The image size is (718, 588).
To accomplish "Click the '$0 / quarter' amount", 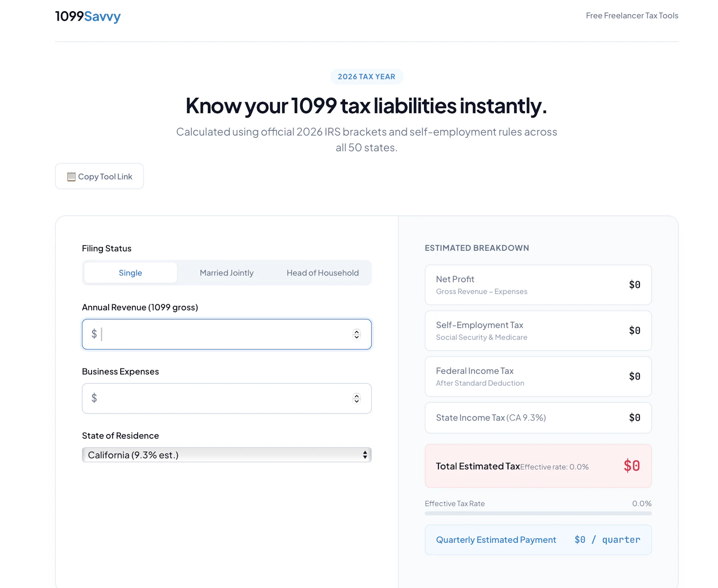I will (x=607, y=540).
